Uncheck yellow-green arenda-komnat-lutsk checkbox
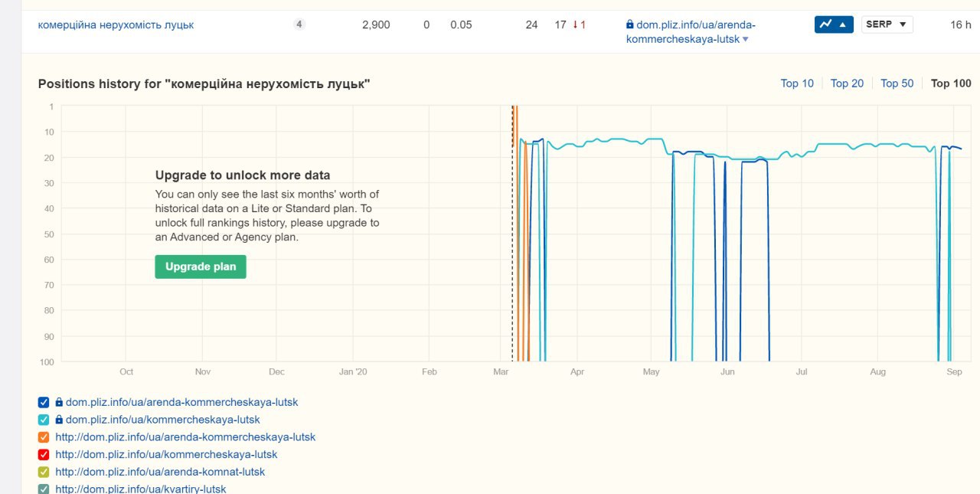The height and width of the screenshot is (494, 980). click(x=44, y=473)
